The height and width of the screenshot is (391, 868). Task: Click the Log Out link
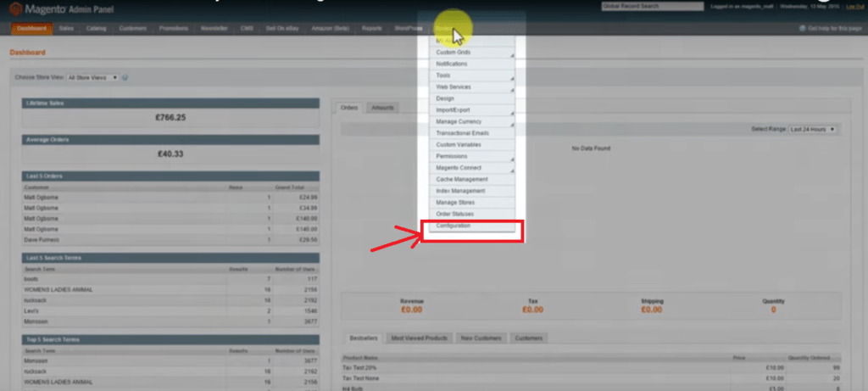(x=854, y=7)
